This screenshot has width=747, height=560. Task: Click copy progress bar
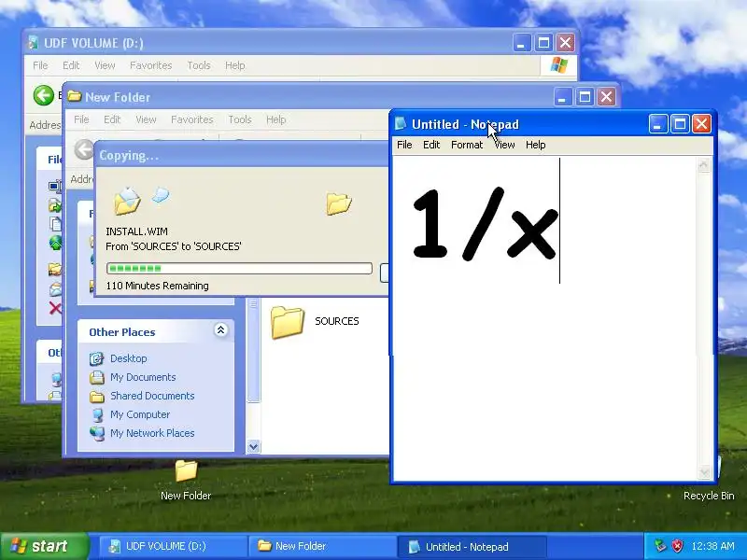[239, 268]
